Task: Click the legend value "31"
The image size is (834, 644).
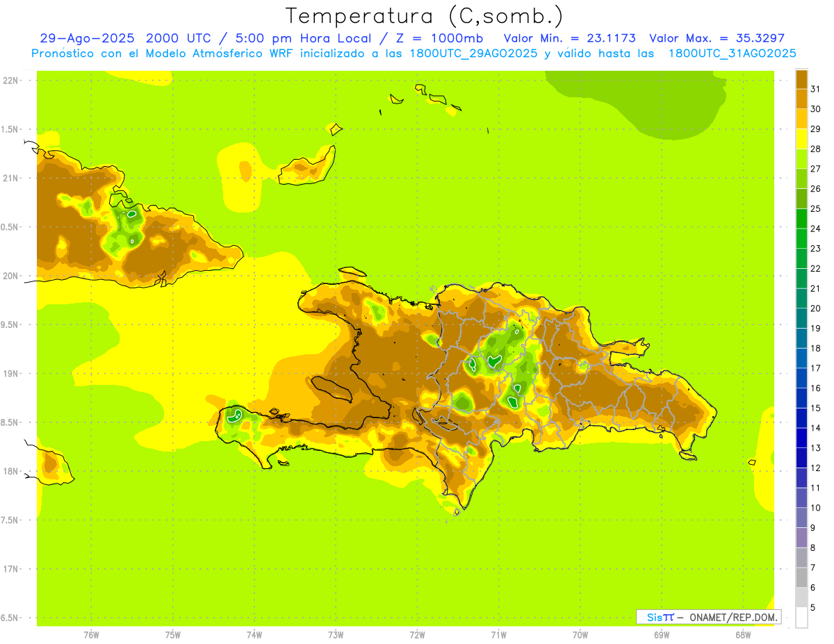Action: (815, 89)
